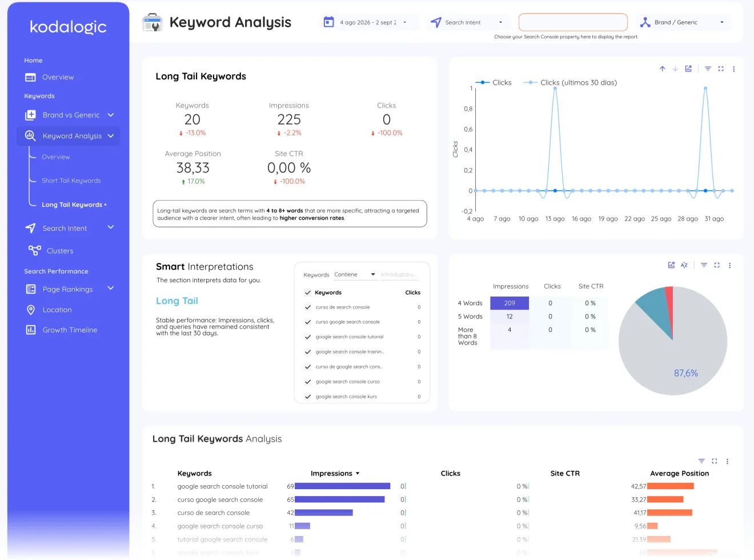Sort analysis table by Clicks header
This screenshot has height=560, width=754.
(x=450, y=474)
